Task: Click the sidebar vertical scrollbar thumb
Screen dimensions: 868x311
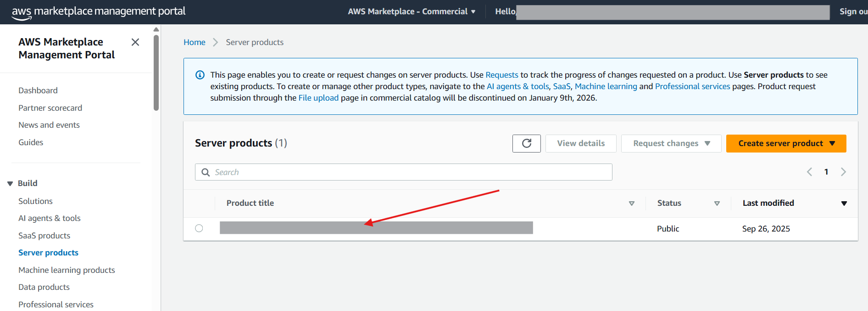Action: pos(156,74)
